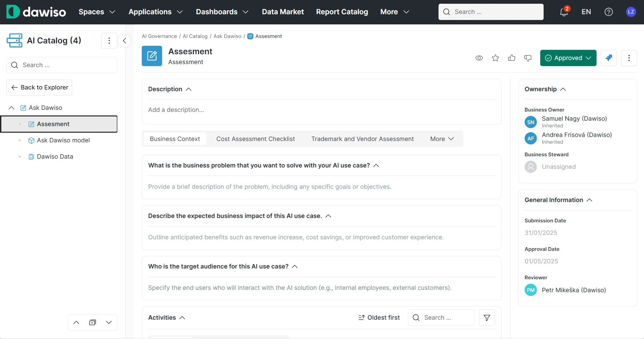Open the Dashboards menu

222,12
